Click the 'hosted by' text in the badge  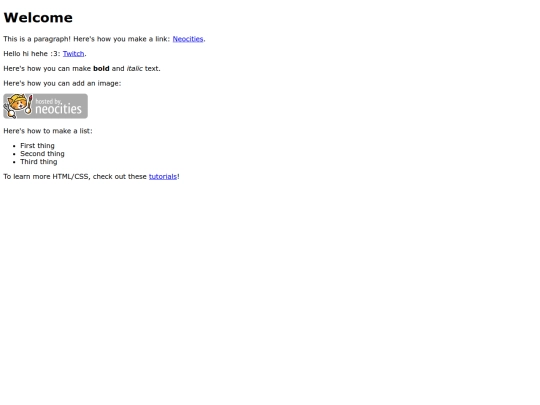click(x=49, y=101)
